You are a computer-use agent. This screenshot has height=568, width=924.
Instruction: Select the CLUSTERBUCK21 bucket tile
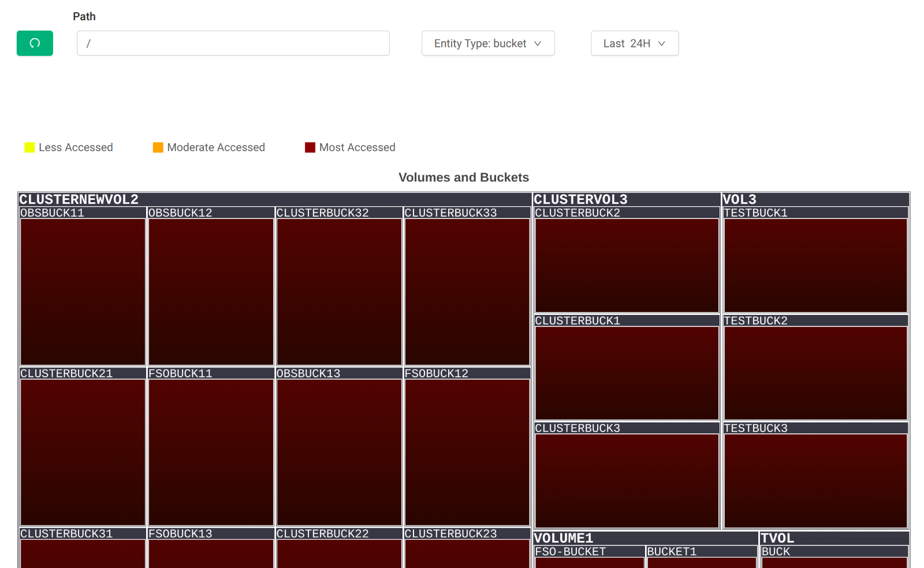coord(83,452)
